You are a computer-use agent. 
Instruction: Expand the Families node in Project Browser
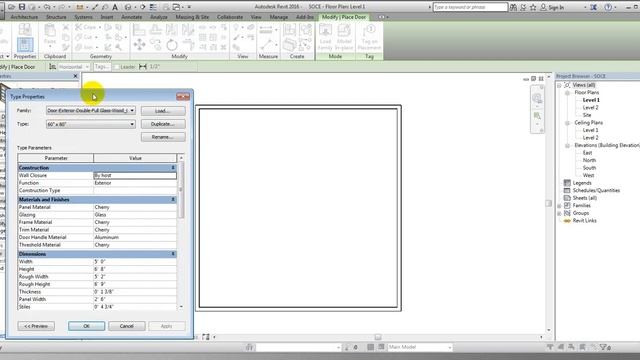pyautogui.click(x=559, y=205)
